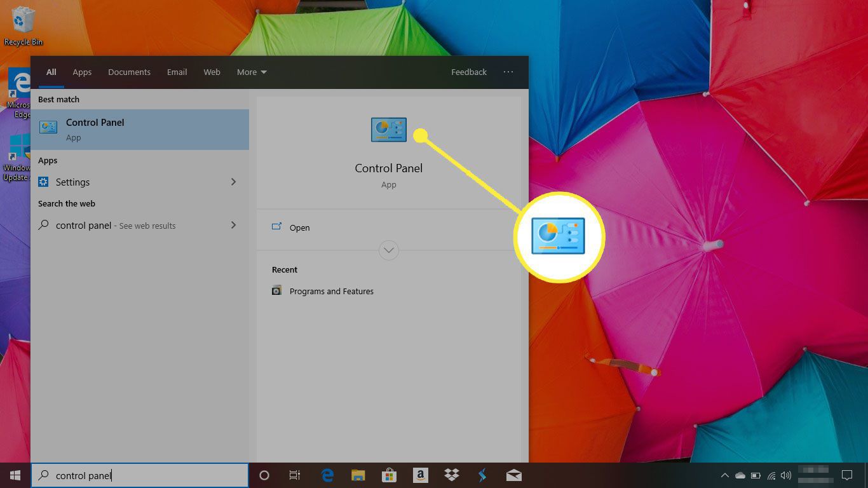Click Open in the Control Panel preview
This screenshot has height=488, width=868.
[x=299, y=227]
